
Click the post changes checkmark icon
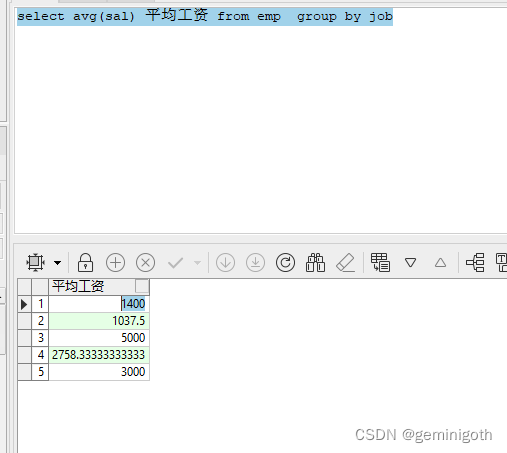pyautogui.click(x=175, y=263)
